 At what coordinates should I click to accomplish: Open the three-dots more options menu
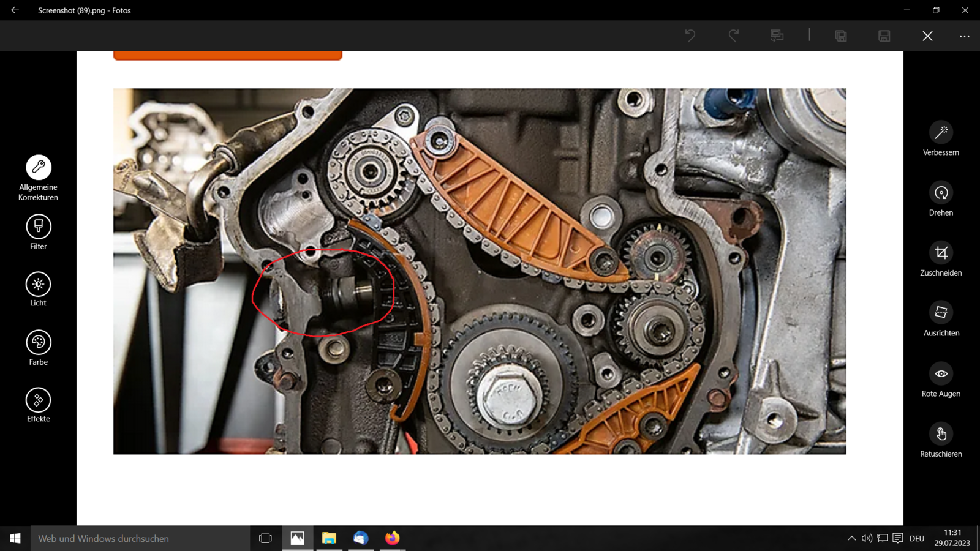pyautogui.click(x=964, y=36)
